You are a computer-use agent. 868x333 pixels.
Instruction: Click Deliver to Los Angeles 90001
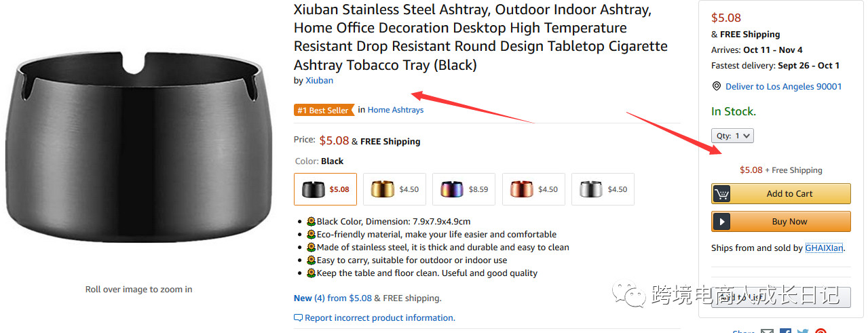point(783,87)
